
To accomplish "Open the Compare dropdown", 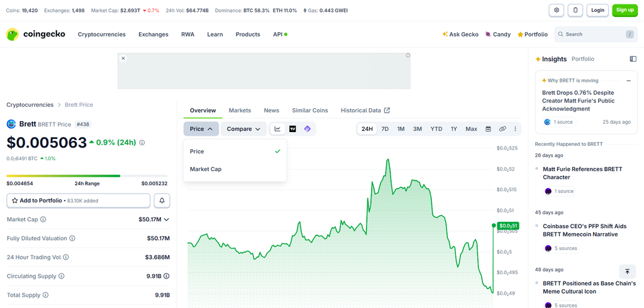I will pos(243,129).
